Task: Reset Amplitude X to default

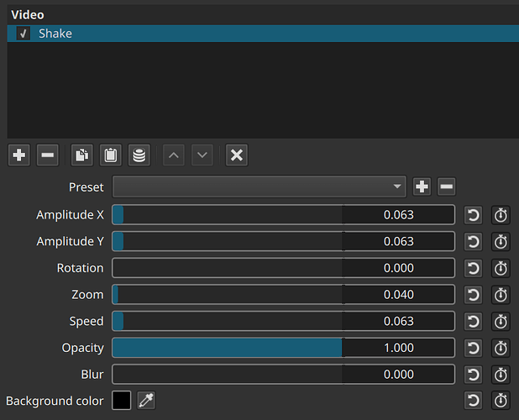Action: click(474, 215)
